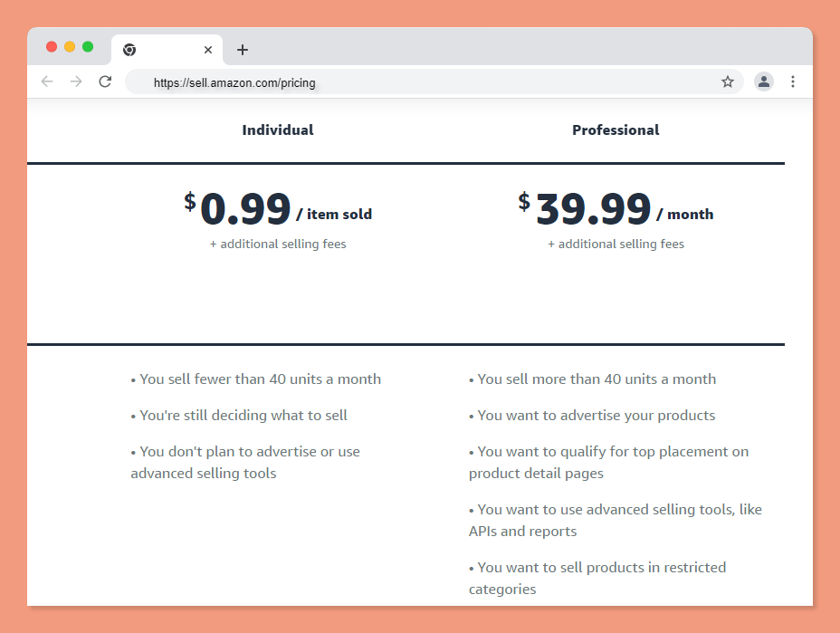Go forward to the next page
This screenshot has width=840, height=633.
[76, 82]
